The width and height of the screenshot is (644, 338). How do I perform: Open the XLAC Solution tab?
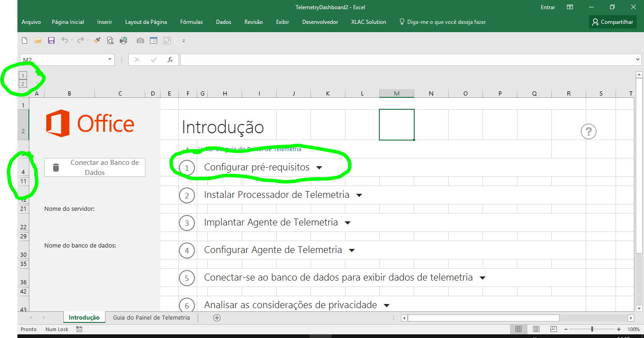369,22
